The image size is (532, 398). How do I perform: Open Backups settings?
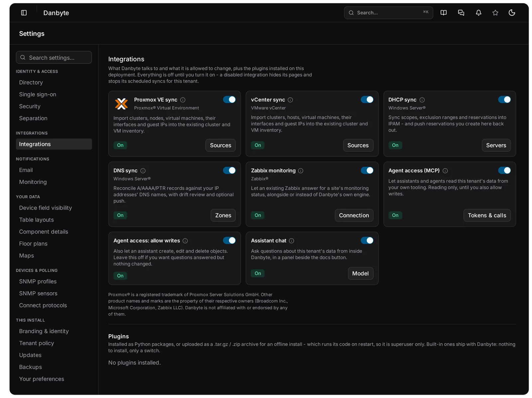pyautogui.click(x=54, y=367)
